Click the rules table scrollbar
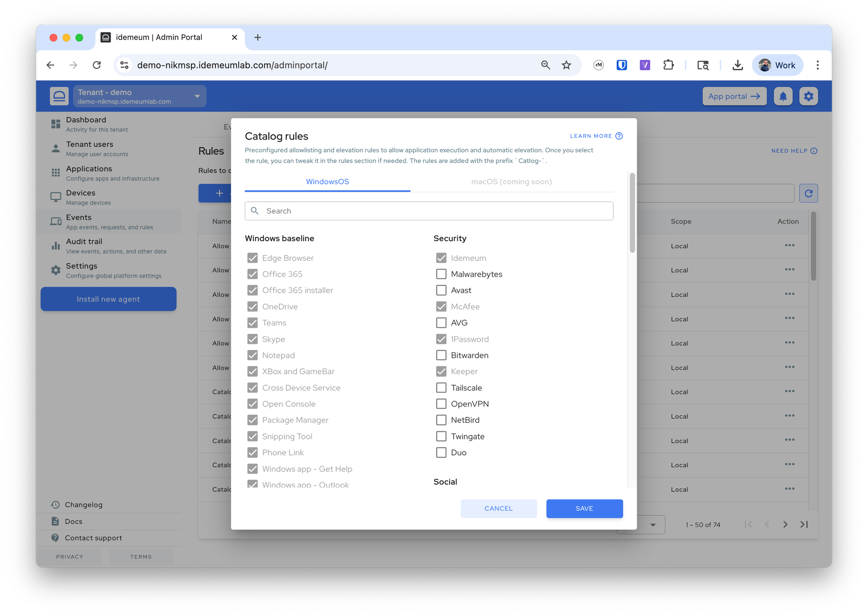Screen dimensions: 868x615 tap(813, 246)
